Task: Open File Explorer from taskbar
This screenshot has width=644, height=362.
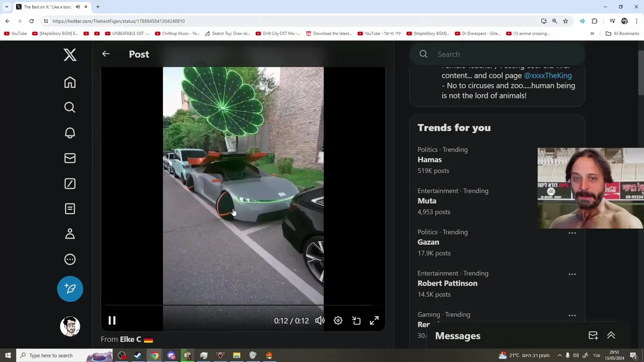Action: [236, 355]
